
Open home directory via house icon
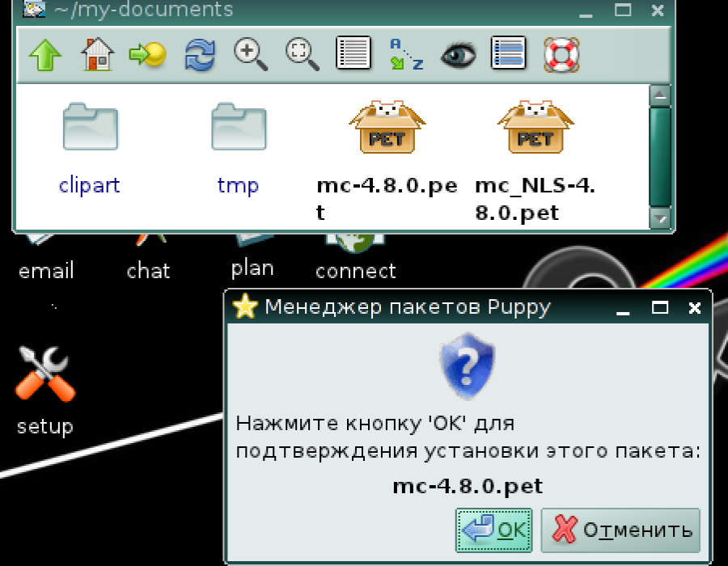click(x=98, y=54)
